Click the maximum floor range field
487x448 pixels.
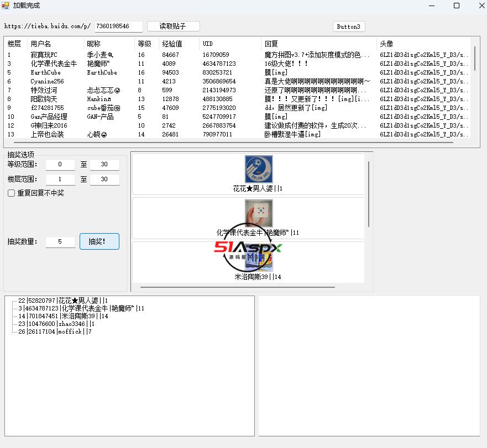click(105, 180)
